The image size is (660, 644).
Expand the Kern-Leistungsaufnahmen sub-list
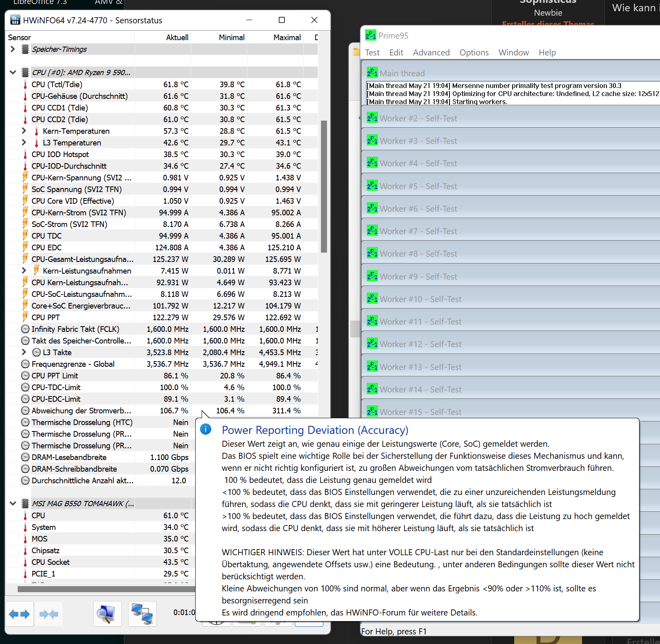coord(24,270)
